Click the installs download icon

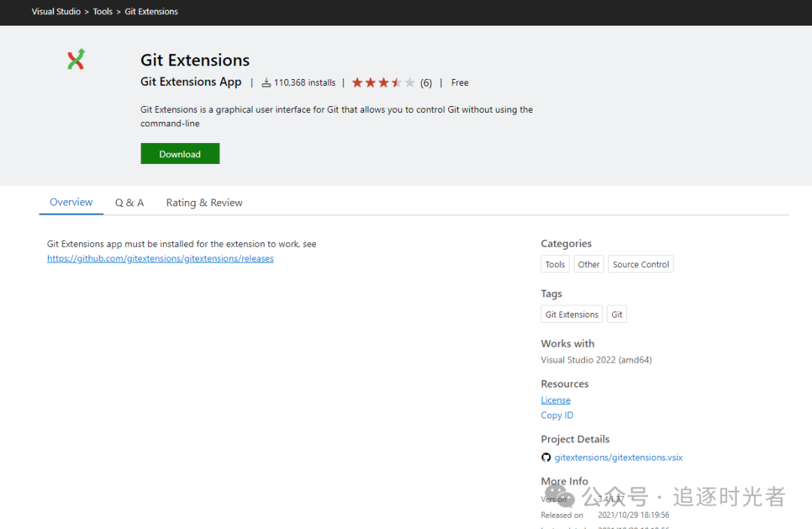click(x=266, y=83)
